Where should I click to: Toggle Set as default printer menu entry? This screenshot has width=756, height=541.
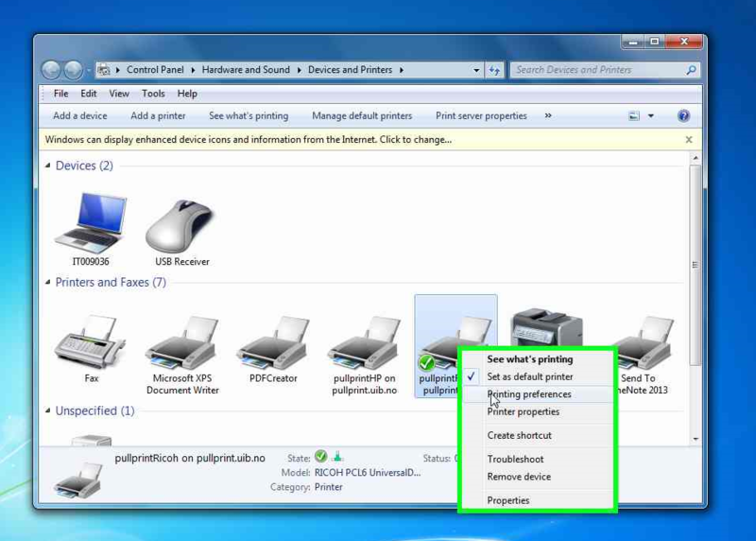(x=539, y=376)
